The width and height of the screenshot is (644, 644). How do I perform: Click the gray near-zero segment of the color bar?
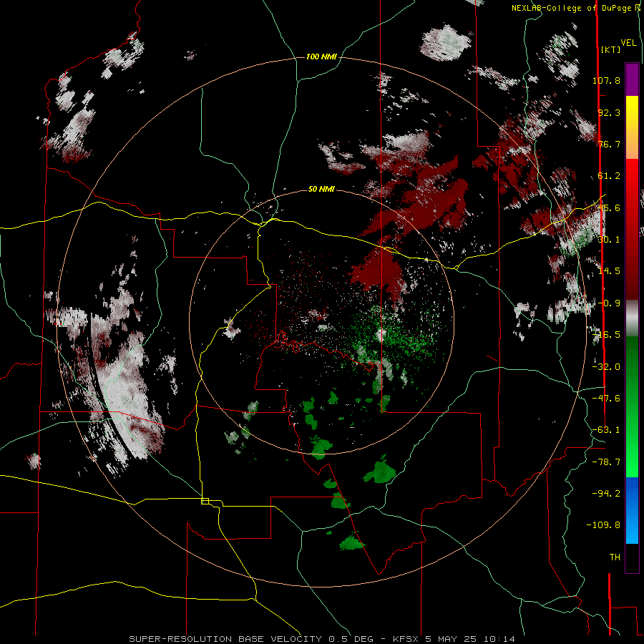pyautogui.click(x=632, y=318)
